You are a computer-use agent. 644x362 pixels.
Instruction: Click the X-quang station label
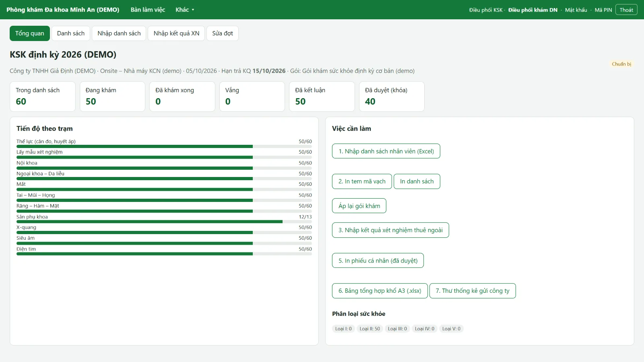pyautogui.click(x=26, y=227)
